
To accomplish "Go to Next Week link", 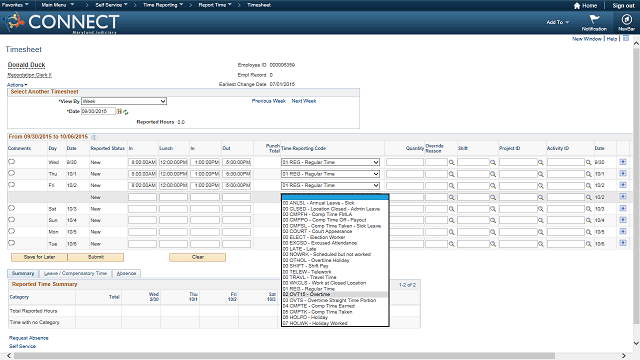I will 304,101.
